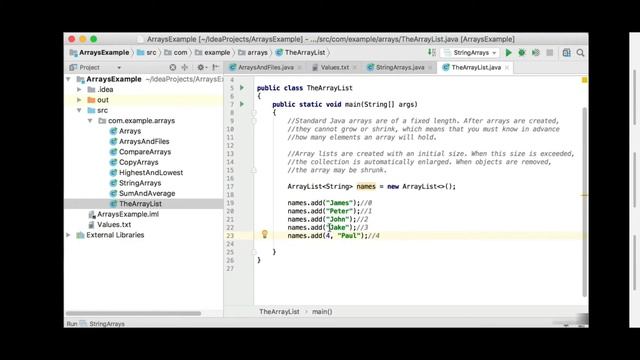Collapse the ArraysExample project root
The width and height of the screenshot is (640, 360).
[x=69, y=79]
